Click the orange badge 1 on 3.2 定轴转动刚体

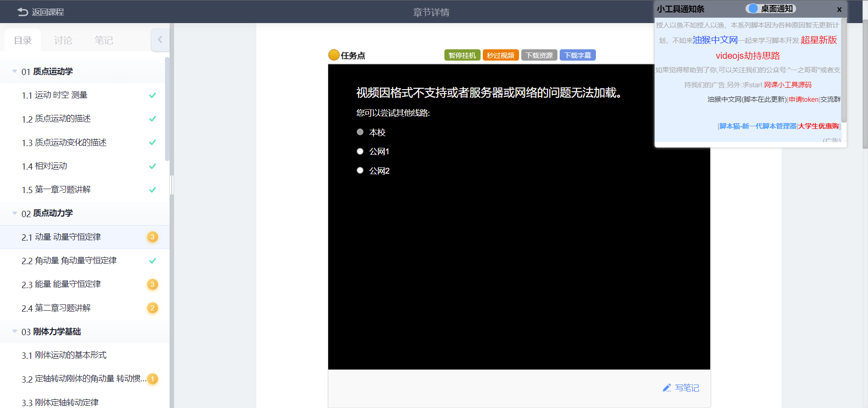pyautogui.click(x=153, y=379)
